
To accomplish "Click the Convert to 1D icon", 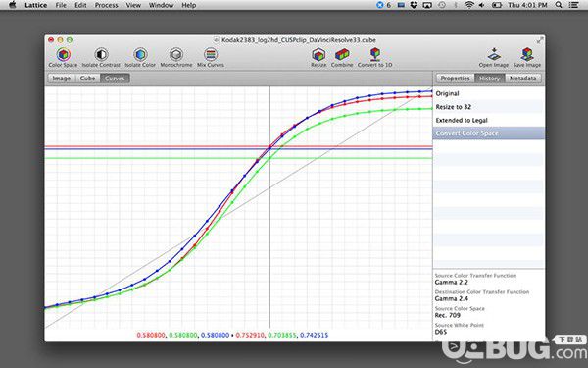I will 375,58.
